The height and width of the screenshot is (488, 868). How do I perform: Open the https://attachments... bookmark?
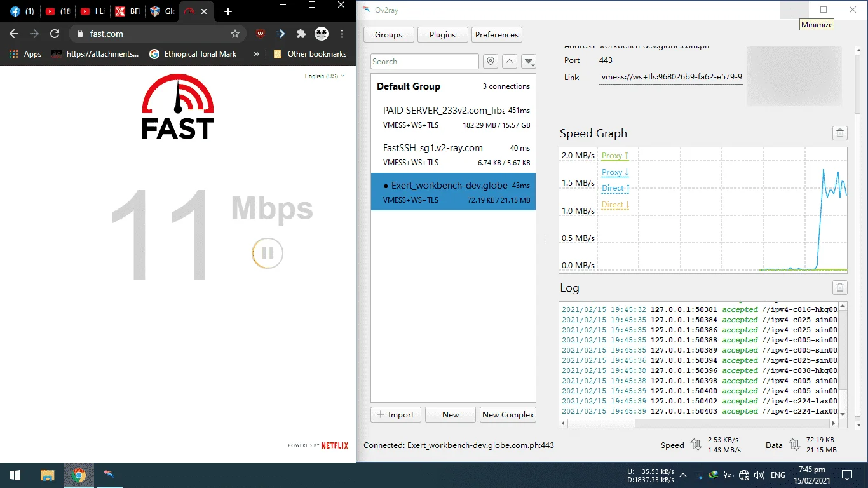click(95, 54)
